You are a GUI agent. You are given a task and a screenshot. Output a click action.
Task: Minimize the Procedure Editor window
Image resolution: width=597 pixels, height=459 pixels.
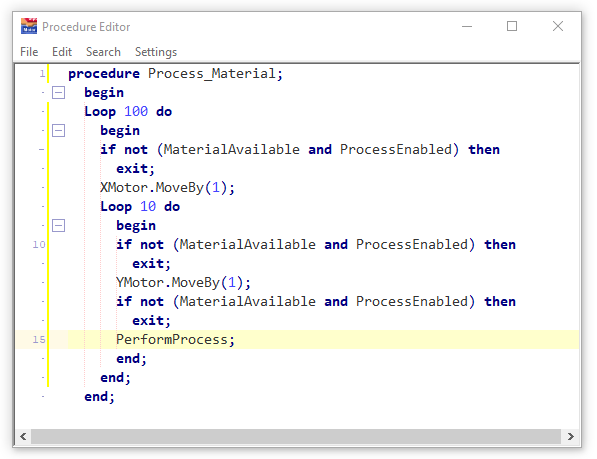pos(467,26)
